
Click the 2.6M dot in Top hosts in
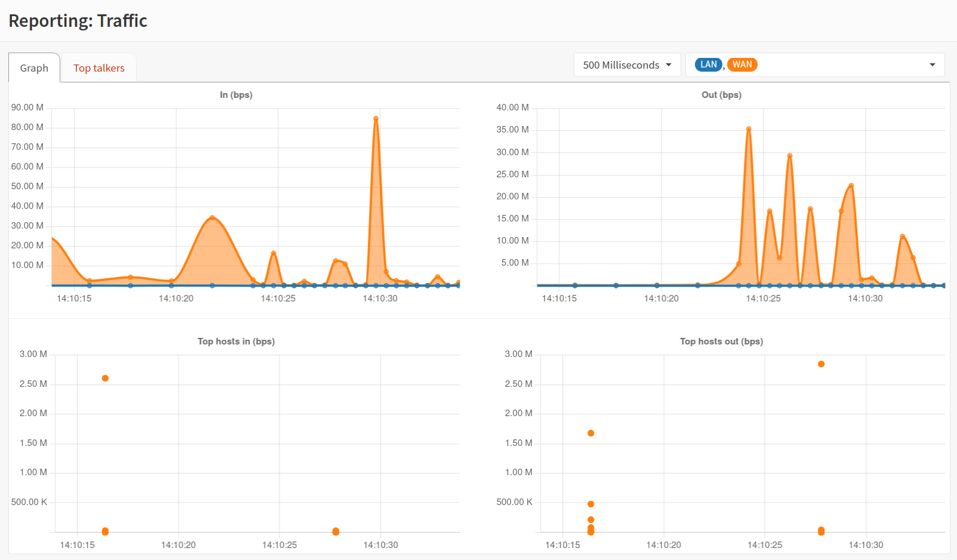(x=105, y=379)
